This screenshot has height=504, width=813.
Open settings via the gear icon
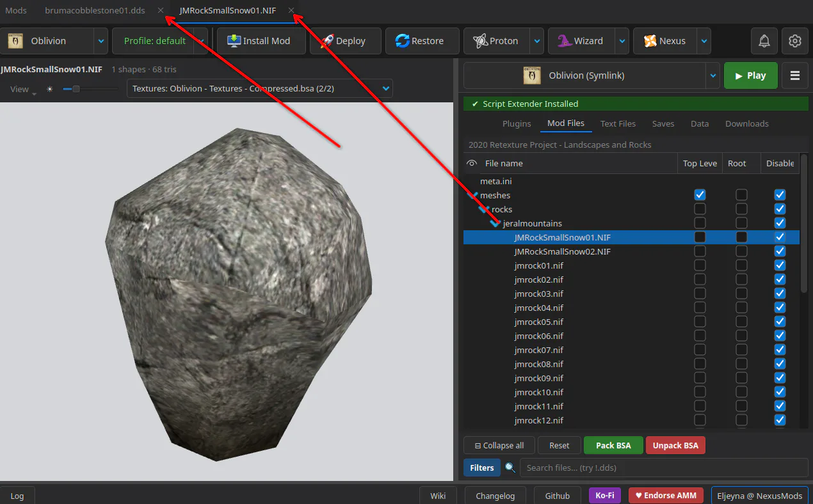click(x=795, y=41)
